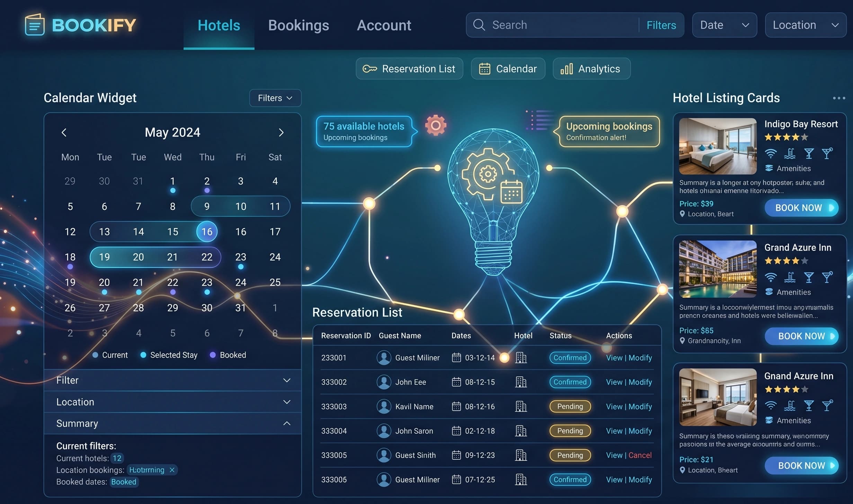Open the Account tab
This screenshot has height=504, width=853.
click(x=384, y=25)
